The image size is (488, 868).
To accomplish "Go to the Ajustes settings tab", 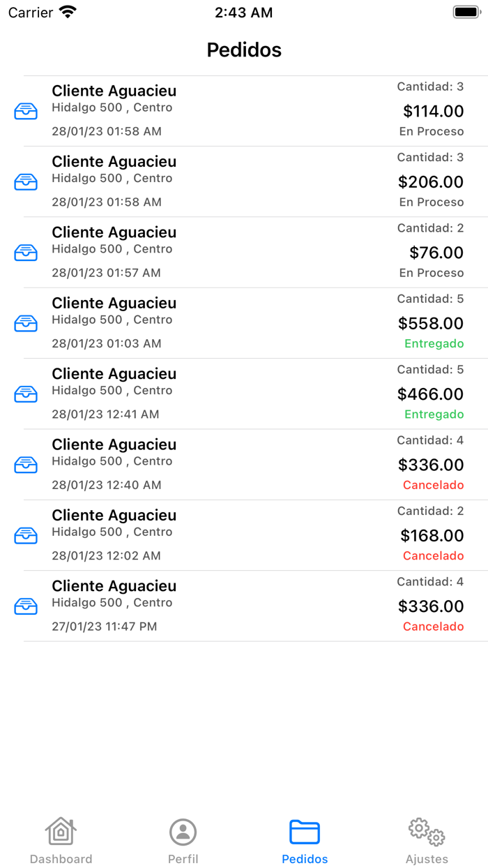I will 427,840.
